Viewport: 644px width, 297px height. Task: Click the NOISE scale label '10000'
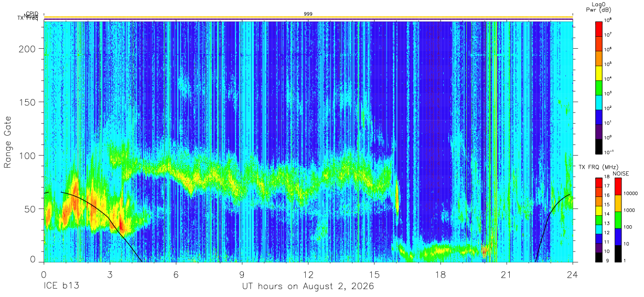click(x=630, y=193)
